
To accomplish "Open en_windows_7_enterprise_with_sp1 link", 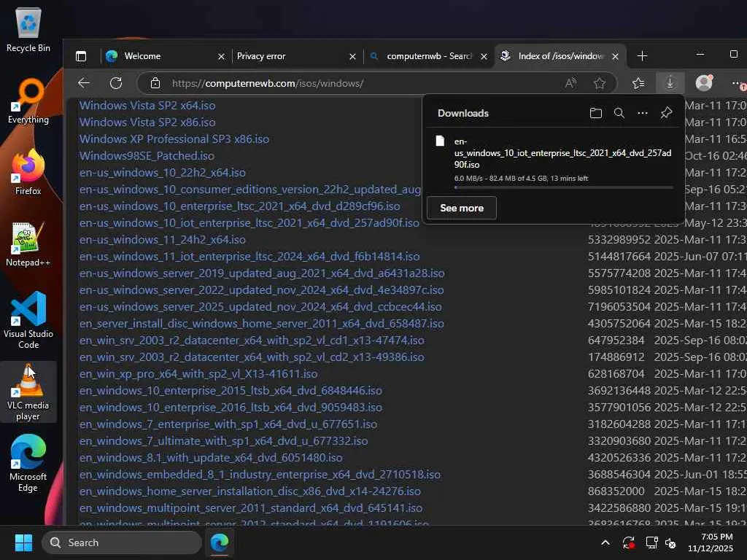I will pos(228,424).
